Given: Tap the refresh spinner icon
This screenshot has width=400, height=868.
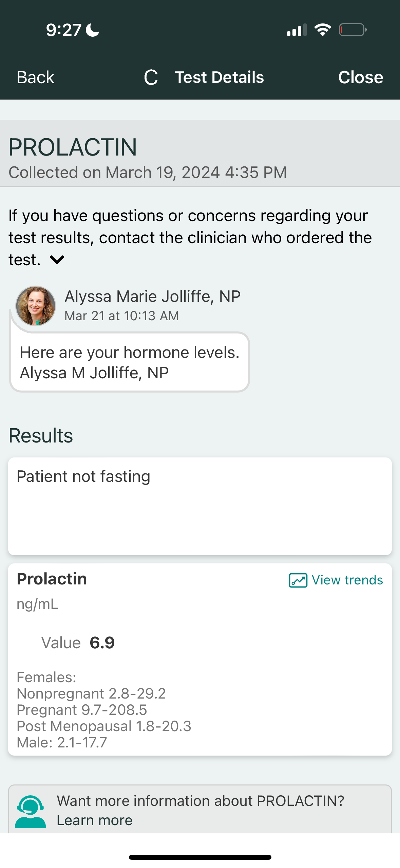Looking at the screenshot, I should [151, 77].
